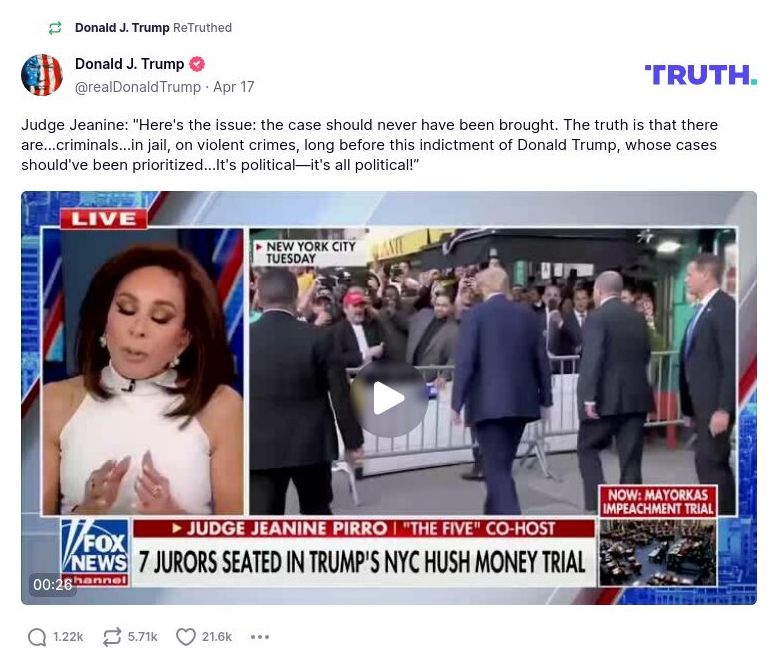Viewport: 778px width, 667px height.
Task: Click Donald J. Trump ReTruthed header link
Action: pos(153,28)
